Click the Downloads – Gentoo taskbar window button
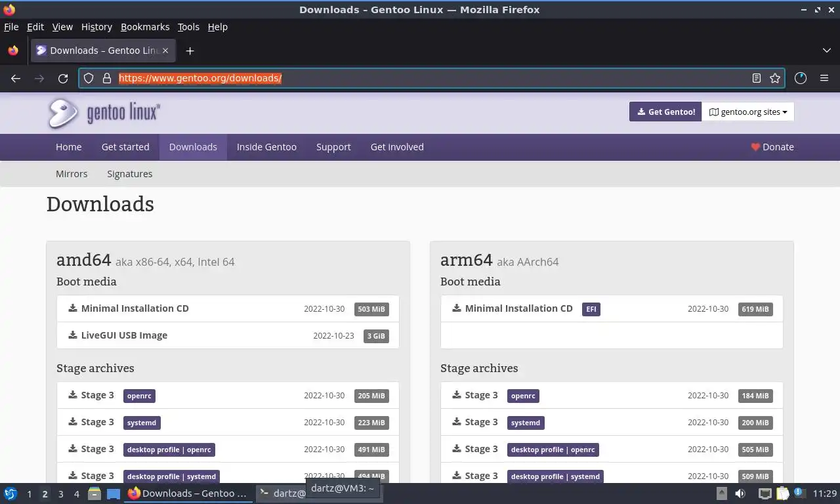840x504 pixels. [188, 493]
